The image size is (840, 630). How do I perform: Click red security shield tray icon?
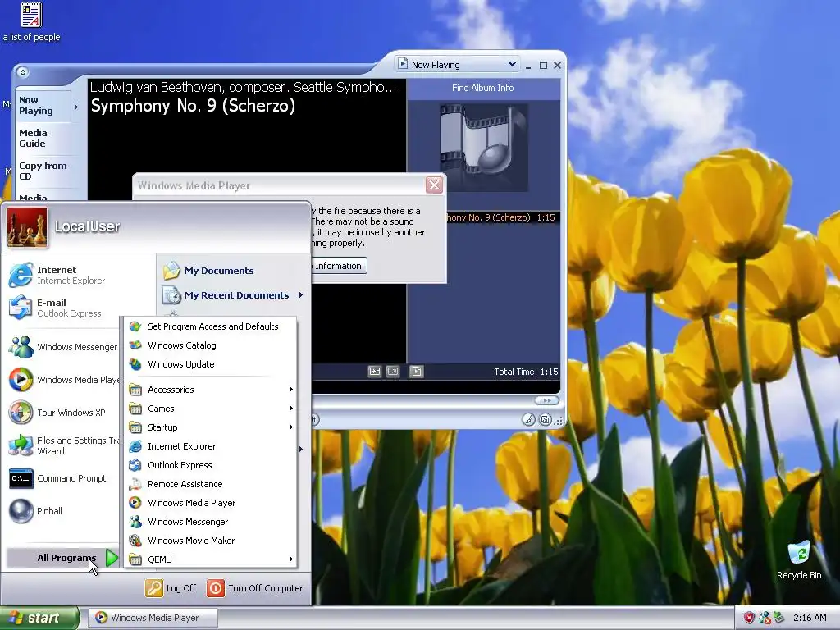coord(748,619)
